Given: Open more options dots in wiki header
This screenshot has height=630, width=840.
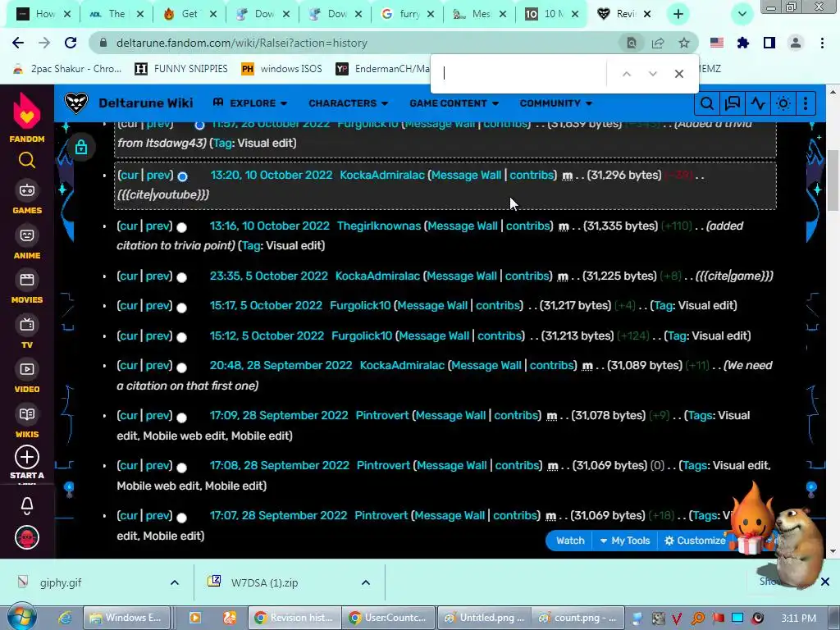Looking at the screenshot, I should coord(806,103).
